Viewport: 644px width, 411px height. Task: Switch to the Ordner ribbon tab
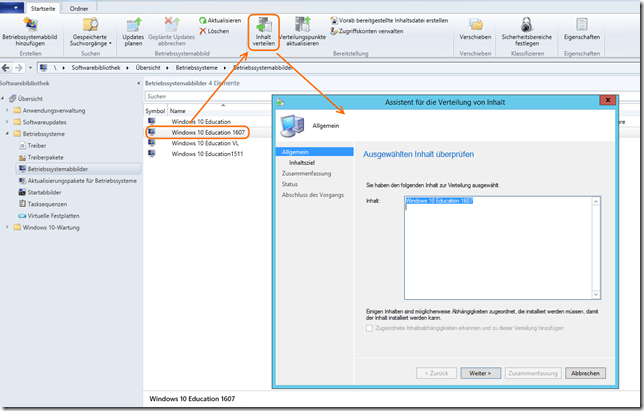click(x=78, y=8)
